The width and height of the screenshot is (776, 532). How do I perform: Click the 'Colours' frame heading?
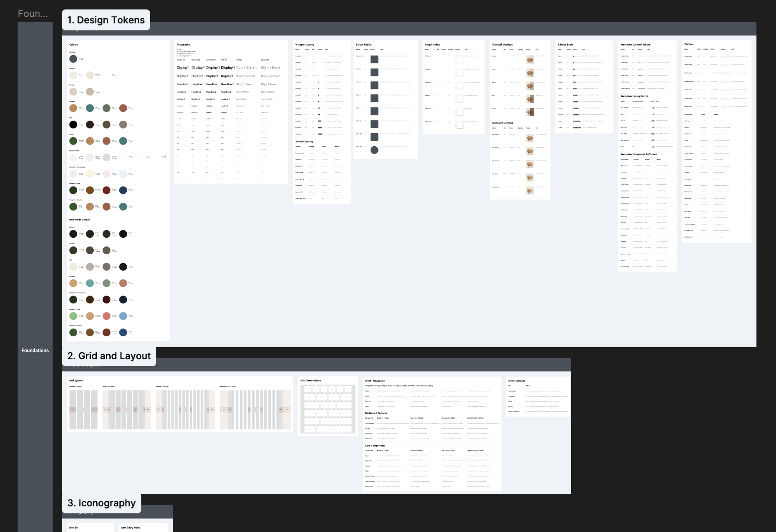point(74,45)
